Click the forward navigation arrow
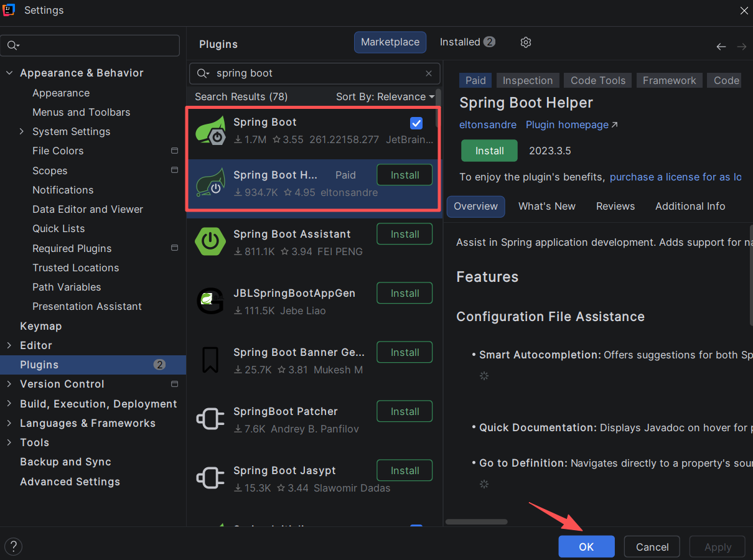753x560 pixels. point(742,47)
